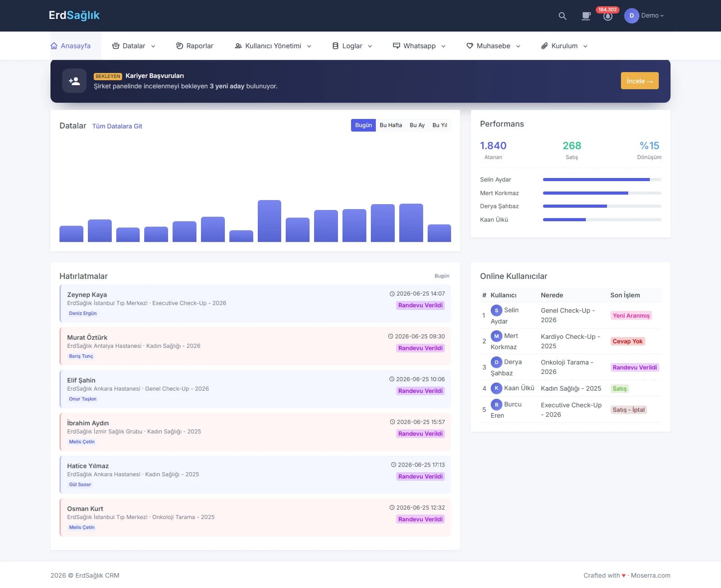The image size is (721, 588).
Task: Expand the Kurulum dropdown chevron
Action: click(x=585, y=46)
